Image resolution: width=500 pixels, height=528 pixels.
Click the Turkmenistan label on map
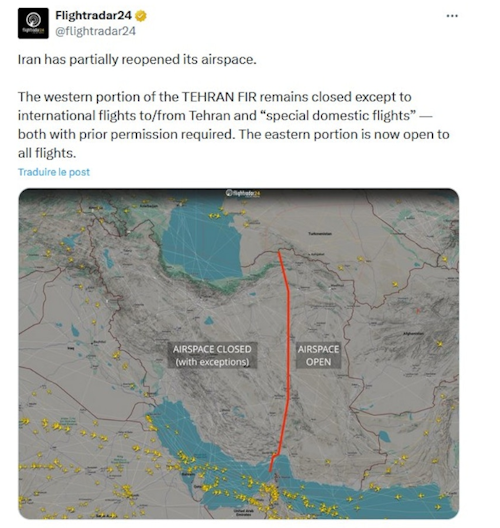click(x=320, y=233)
